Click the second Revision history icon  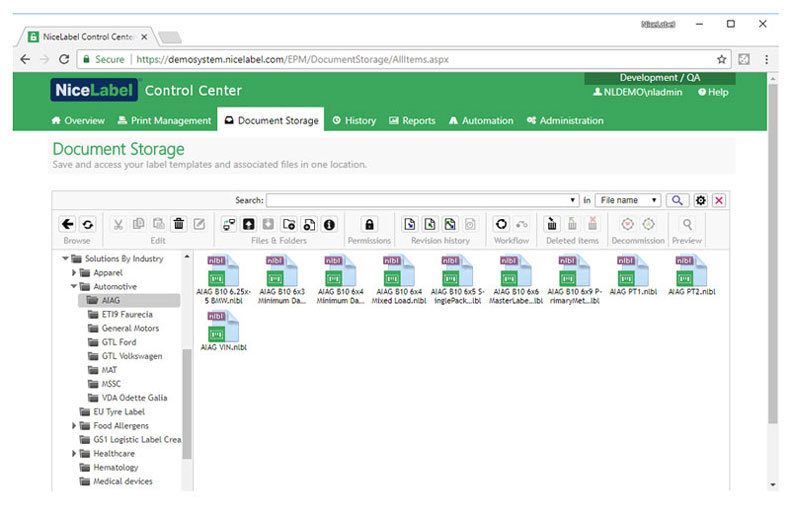430,224
